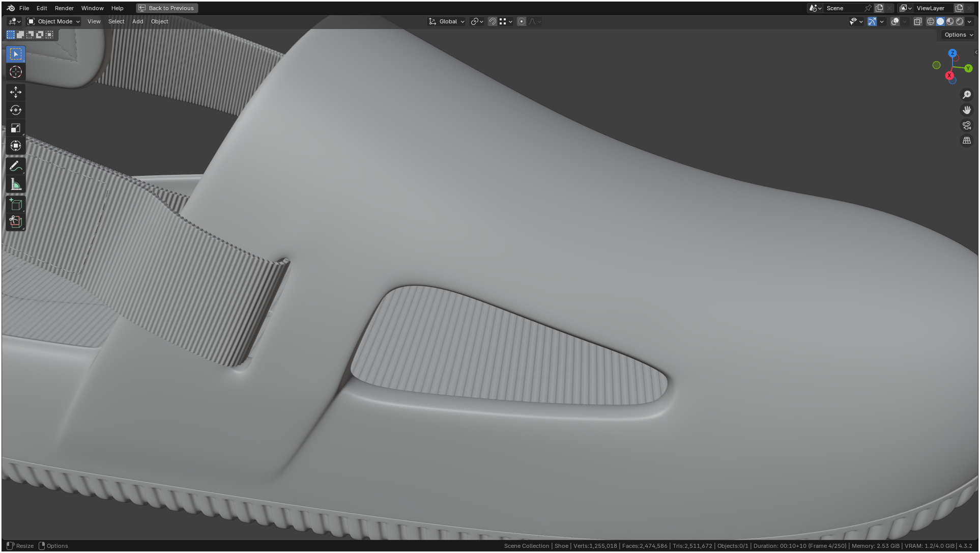
Task: Switch to Solid shading
Action: tap(940, 21)
